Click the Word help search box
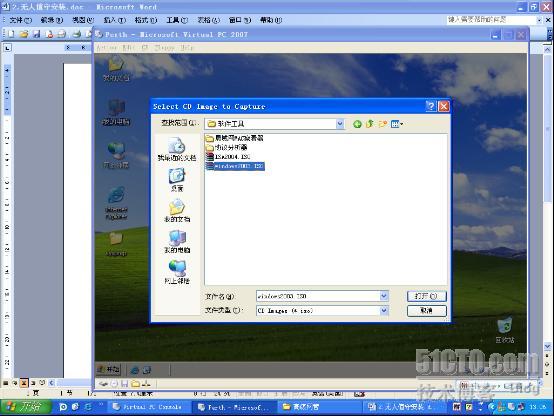 [x=491, y=20]
